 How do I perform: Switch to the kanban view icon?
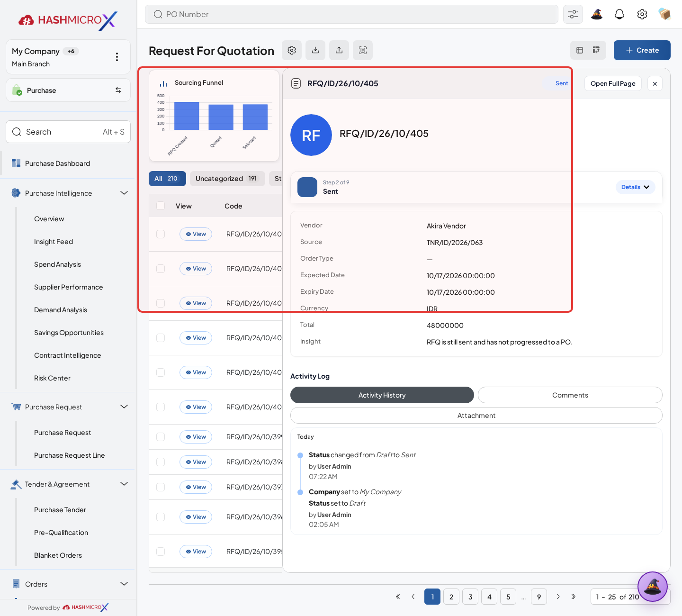(596, 50)
